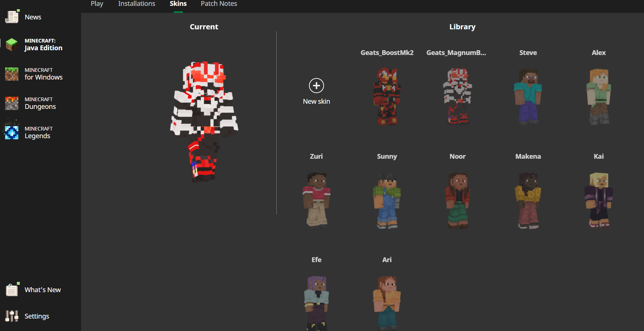Image resolution: width=644 pixels, height=331 pixels.
Task: Open the Minecraft Legends icon
Action: coord(12,132)
